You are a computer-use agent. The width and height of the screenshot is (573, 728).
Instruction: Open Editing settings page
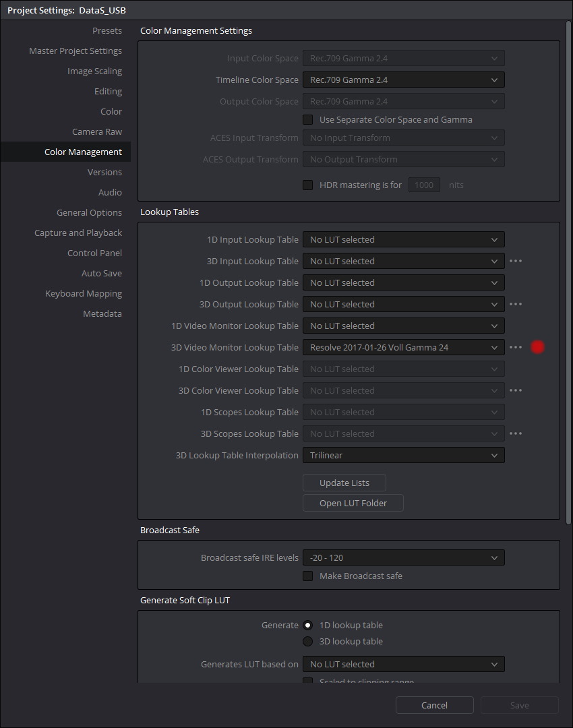coord(108,92)
